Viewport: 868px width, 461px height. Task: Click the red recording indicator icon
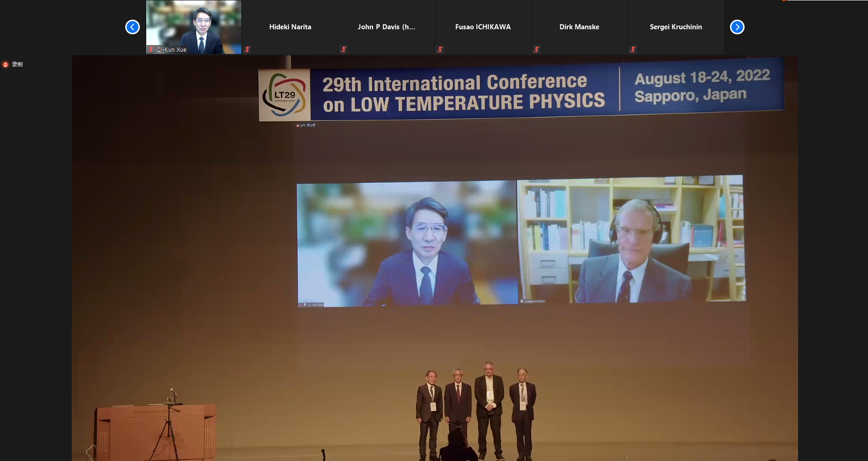5,64
